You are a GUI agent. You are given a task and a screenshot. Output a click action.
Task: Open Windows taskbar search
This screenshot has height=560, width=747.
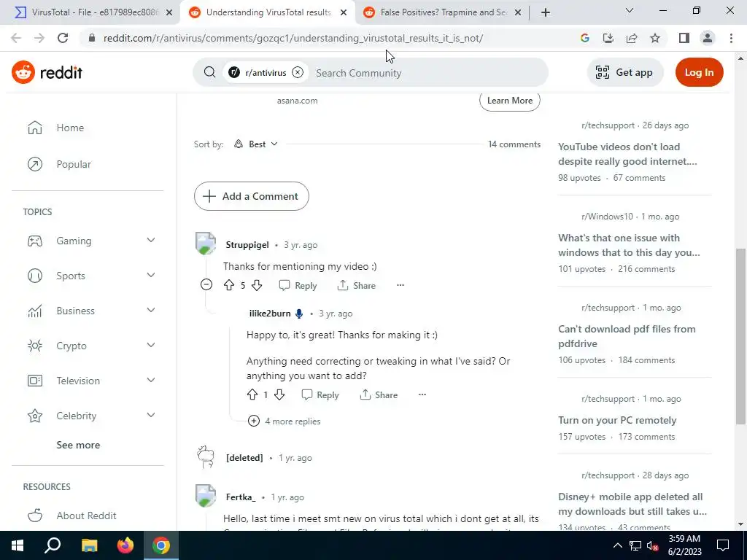pos(53,545)
